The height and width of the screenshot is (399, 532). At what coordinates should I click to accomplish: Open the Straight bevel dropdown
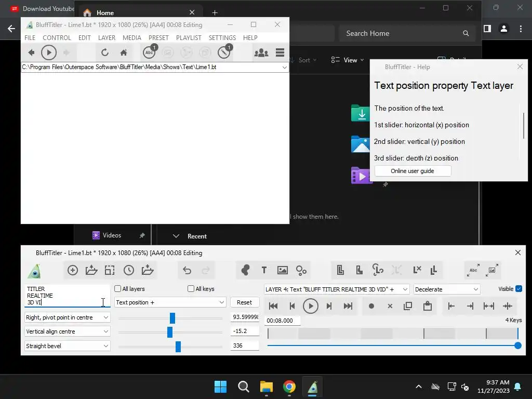67,346
